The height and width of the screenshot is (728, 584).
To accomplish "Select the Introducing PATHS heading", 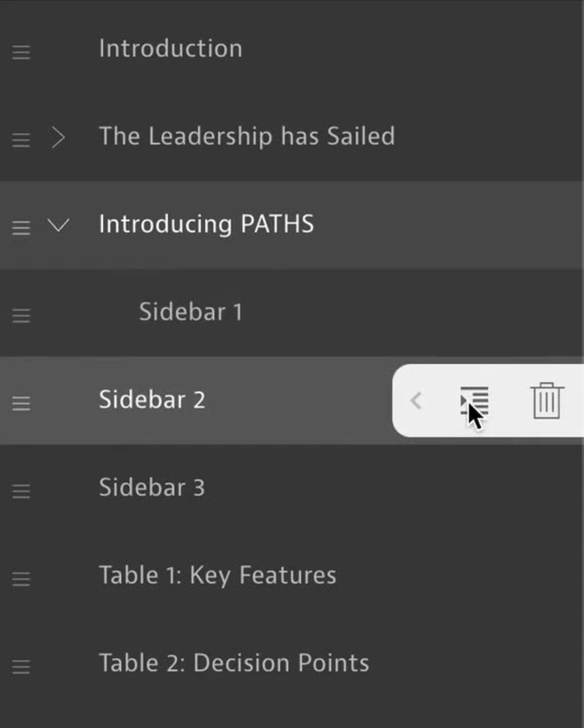I will click(x=206, y=224).
